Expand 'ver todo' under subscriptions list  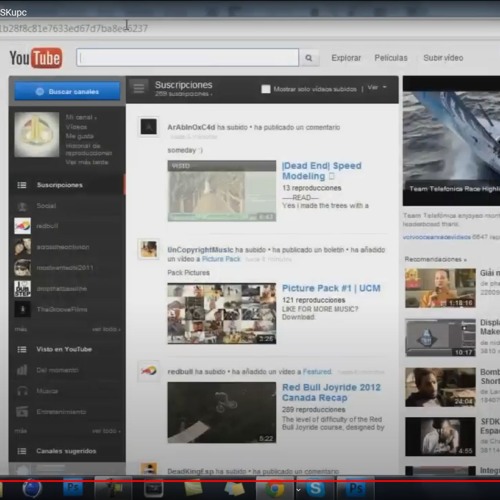106,329
